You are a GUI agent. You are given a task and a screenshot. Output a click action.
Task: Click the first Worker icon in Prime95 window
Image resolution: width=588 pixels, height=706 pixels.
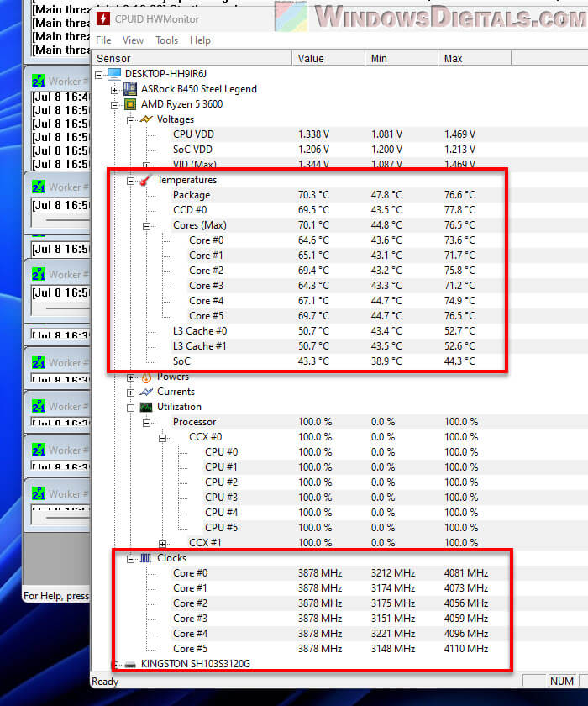coord(39,82)
